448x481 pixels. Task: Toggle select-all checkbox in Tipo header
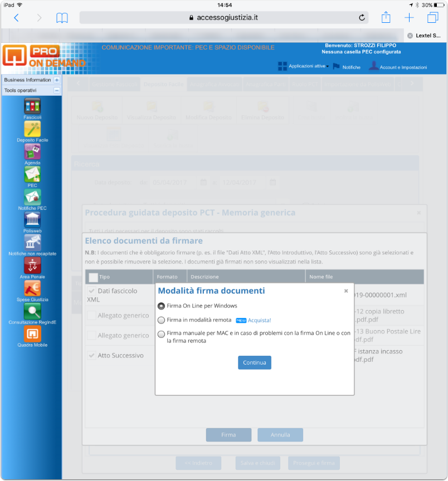pos(93,277)
